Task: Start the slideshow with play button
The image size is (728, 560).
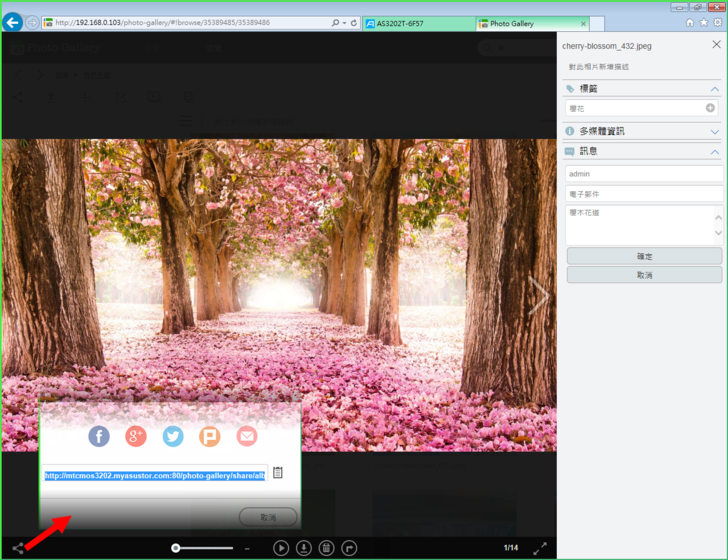Action: [x=281, y=548]
